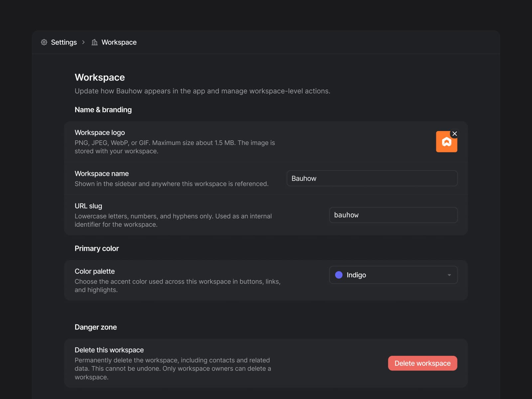Click the Workspace page title
This screenshot has height=399, width=532.
click(100, 77)
